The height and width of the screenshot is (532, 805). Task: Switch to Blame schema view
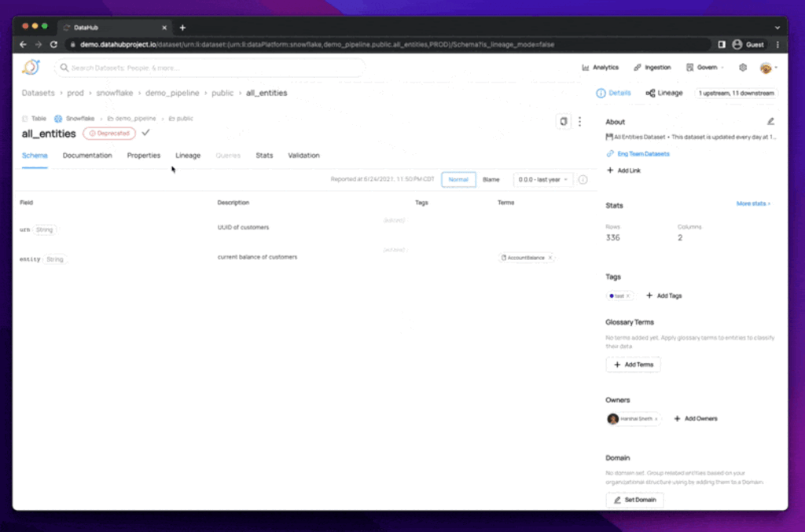coord(491,180)
